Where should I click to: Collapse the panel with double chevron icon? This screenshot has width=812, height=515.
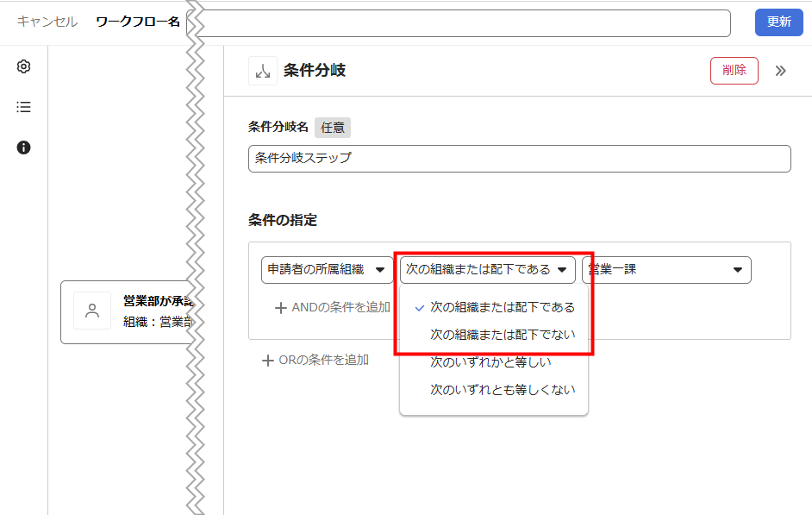(x=780, y=71)
